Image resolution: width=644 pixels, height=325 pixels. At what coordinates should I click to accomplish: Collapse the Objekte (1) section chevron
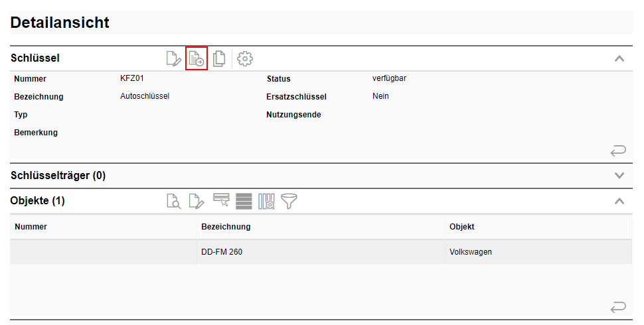[619, 201]
